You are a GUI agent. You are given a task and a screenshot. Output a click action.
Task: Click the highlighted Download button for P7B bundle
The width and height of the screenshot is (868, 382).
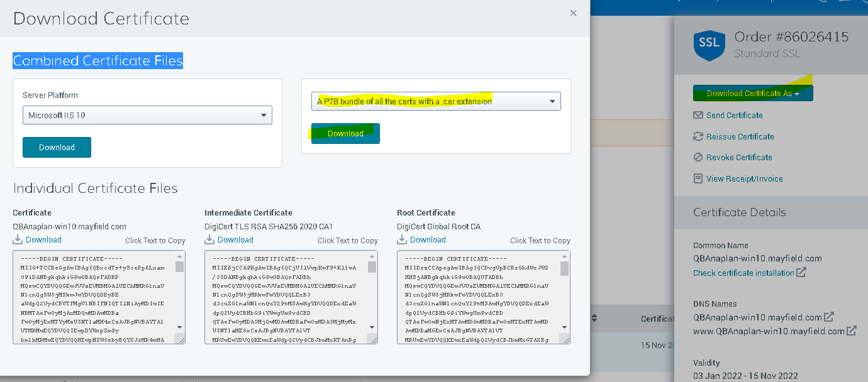pyautogui.click(x=345, y=133)
